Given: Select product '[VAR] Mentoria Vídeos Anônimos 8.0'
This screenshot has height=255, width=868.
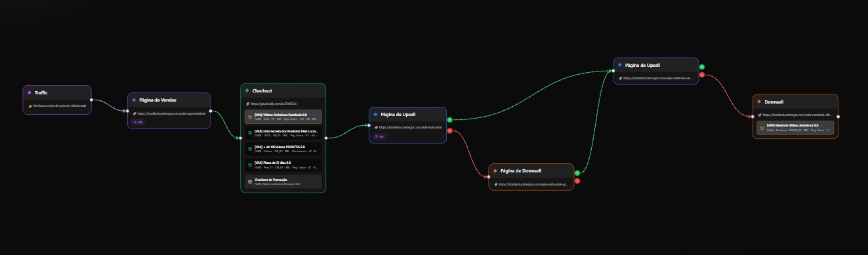Looking at the screenshot, I should (795, 127).
